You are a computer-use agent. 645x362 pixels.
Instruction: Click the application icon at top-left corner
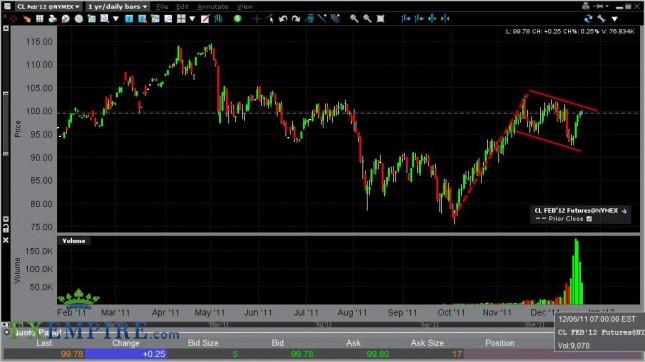(x=7, y=6)
